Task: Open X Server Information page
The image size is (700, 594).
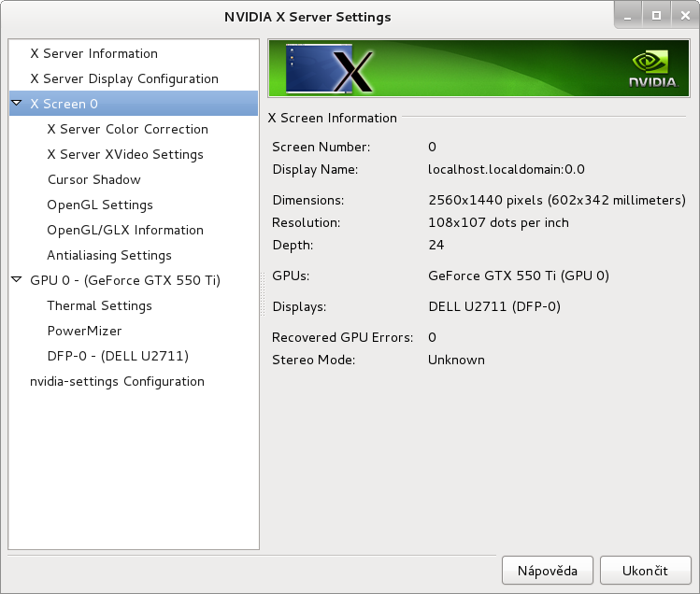Action: click(x=93, y=53)
